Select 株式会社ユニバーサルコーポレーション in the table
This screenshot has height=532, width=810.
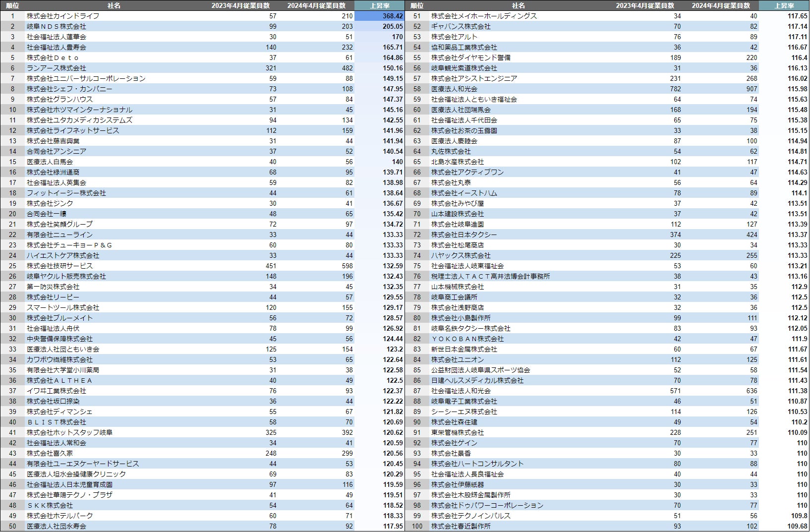point(86,78)
